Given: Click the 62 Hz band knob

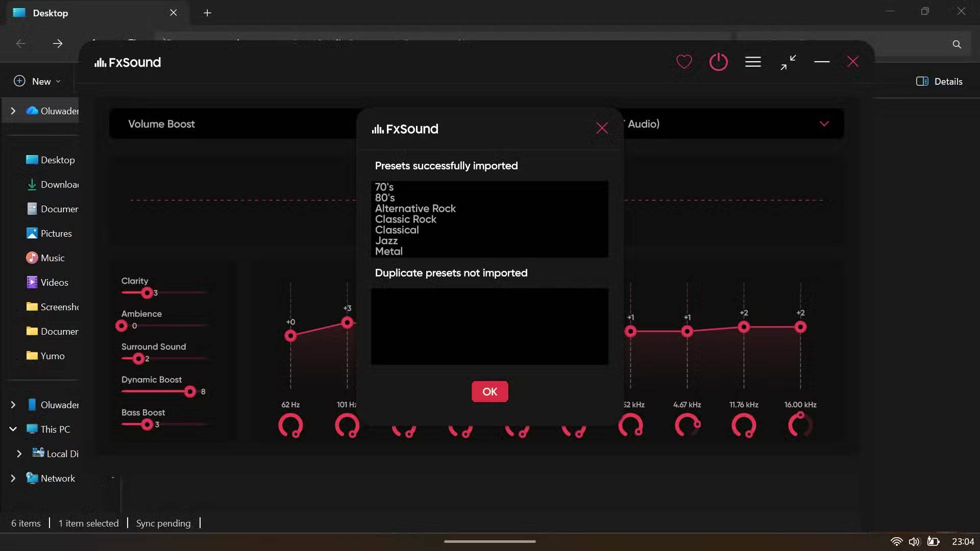Looking at the screenshot, I should pyautogui.click(x=290, y=425).
